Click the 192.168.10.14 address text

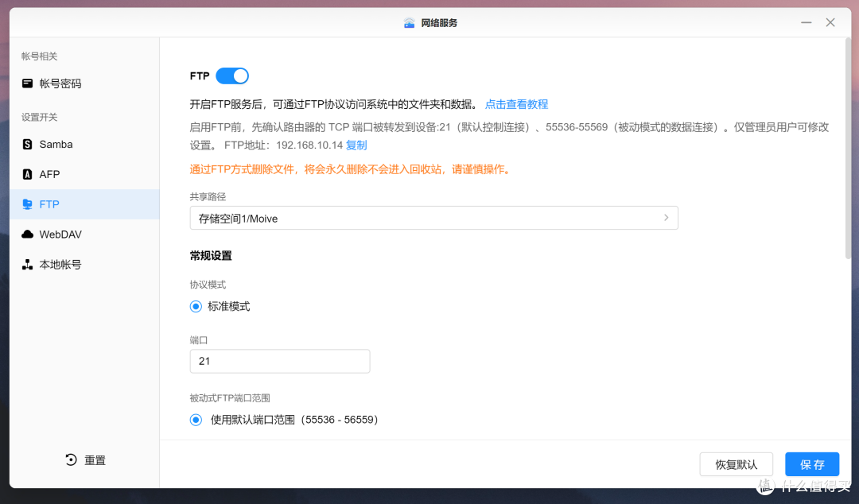(309, 145)
